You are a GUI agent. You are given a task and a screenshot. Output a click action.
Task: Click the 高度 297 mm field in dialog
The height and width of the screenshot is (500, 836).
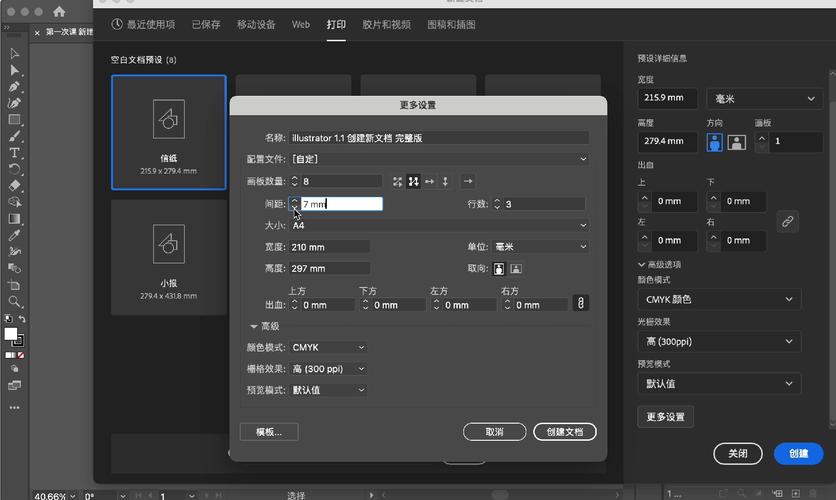click(329, 269)
